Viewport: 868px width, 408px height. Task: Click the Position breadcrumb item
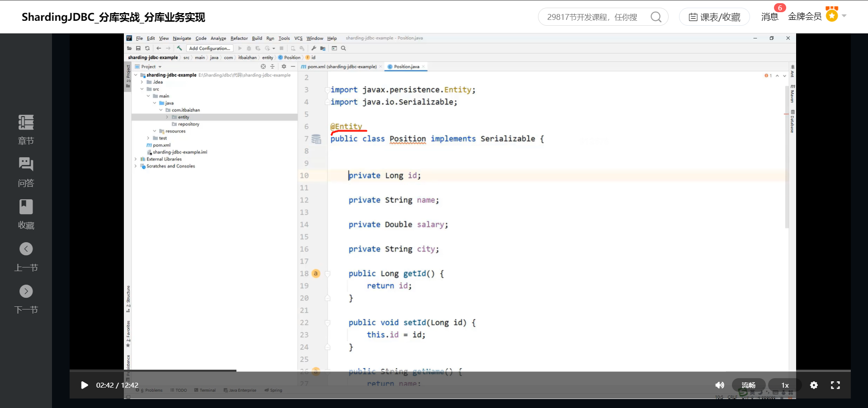289,57
